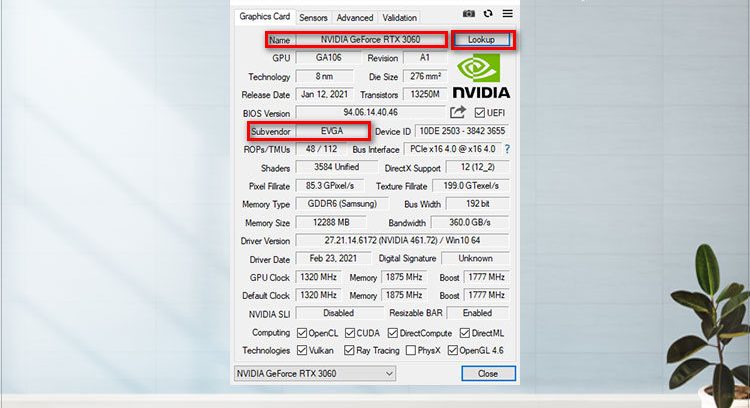Viewport: 750px width, 408px height.
Task: Click the GPU Clock row Memory field
Action: [404, 277]
